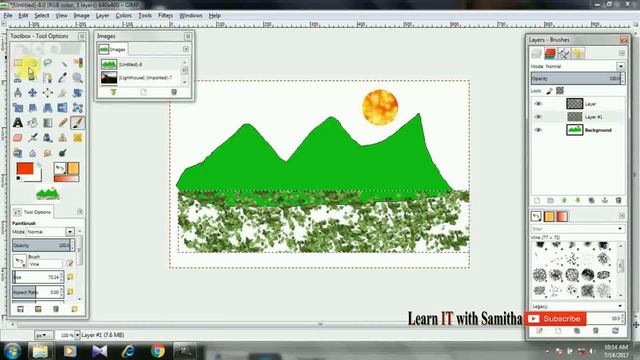Raise the layer one step
This screenshot has width=640, height=360.
[x=564, y=200]
